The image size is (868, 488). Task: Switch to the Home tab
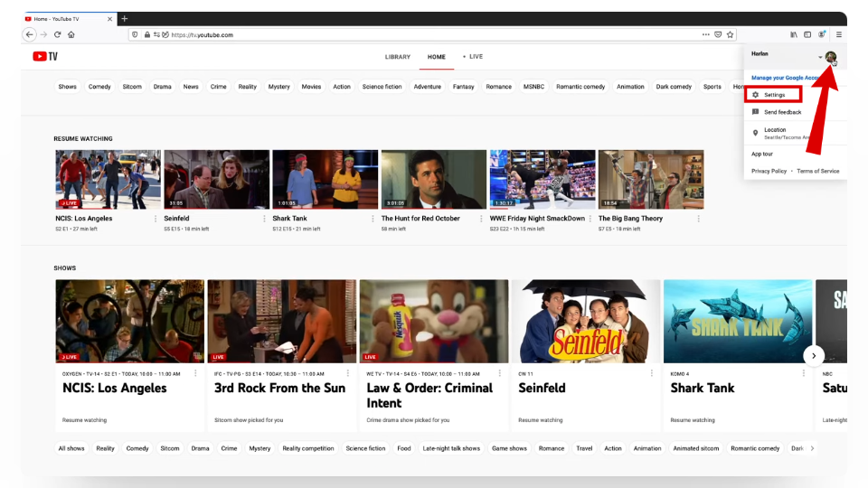click(x=436, y=56)
